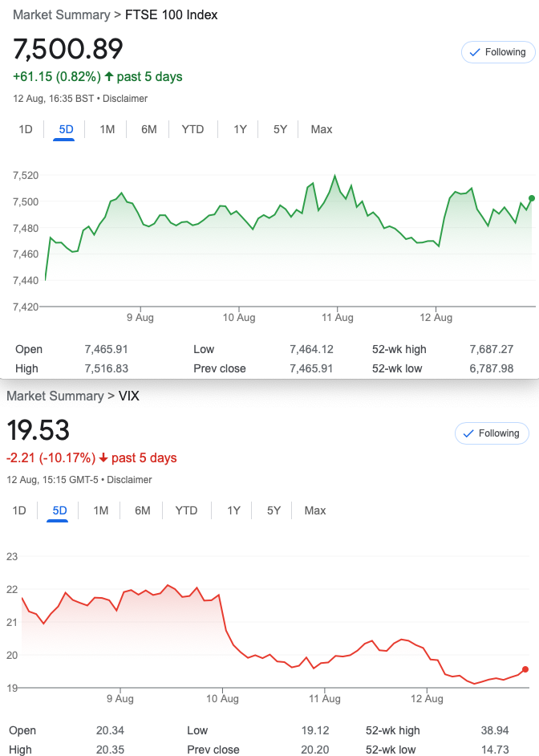The height and width of the screenshot is (756, 539).
Task: Select the YTD tab in FTSE 100 chart
Action: coord(192,129)
